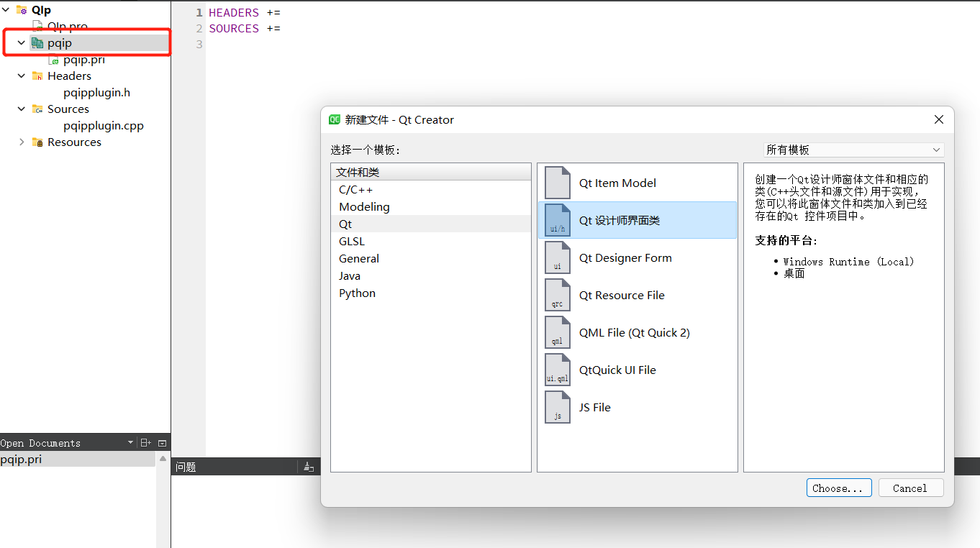Image resolution: width=980 pixels, height=548 pixels.
Task: Choose the QtQuick UI File template
Action: pyautogui.click(x=637, y=370)
